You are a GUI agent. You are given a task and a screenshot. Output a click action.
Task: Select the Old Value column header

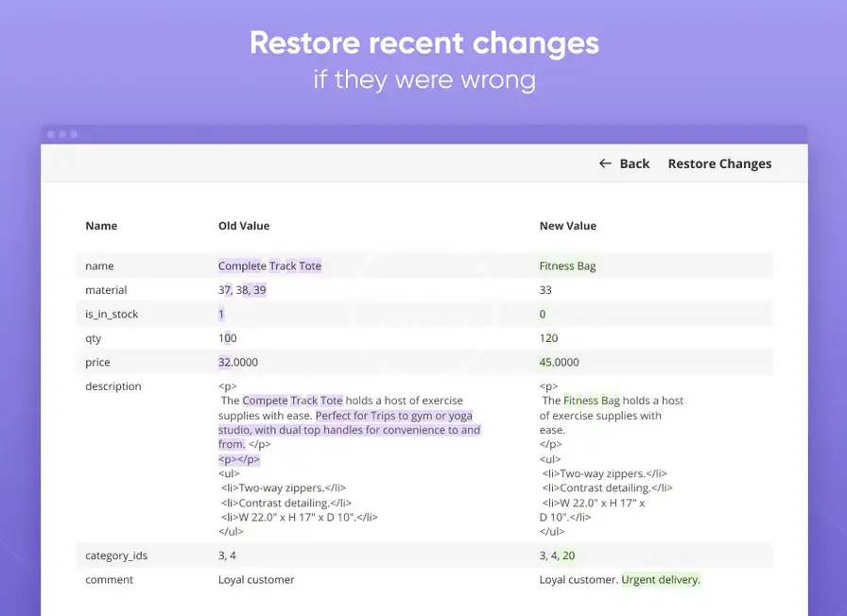click(x=244, y=226)
